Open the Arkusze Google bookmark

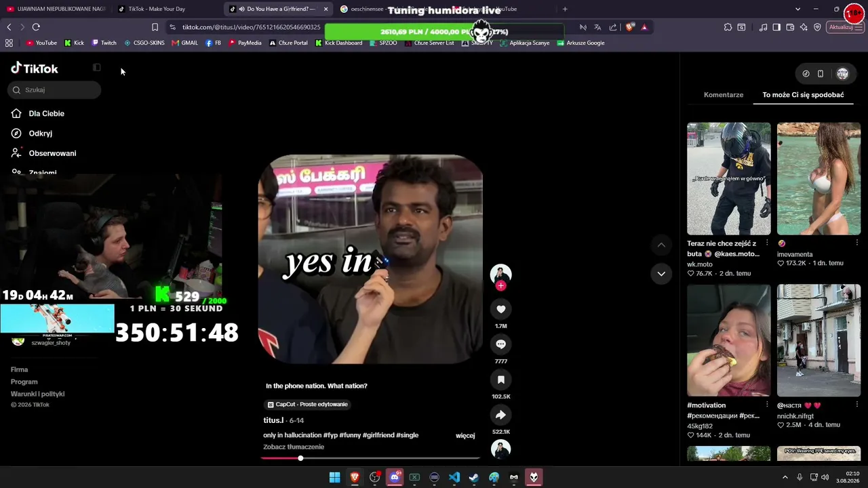coord(580,43)
